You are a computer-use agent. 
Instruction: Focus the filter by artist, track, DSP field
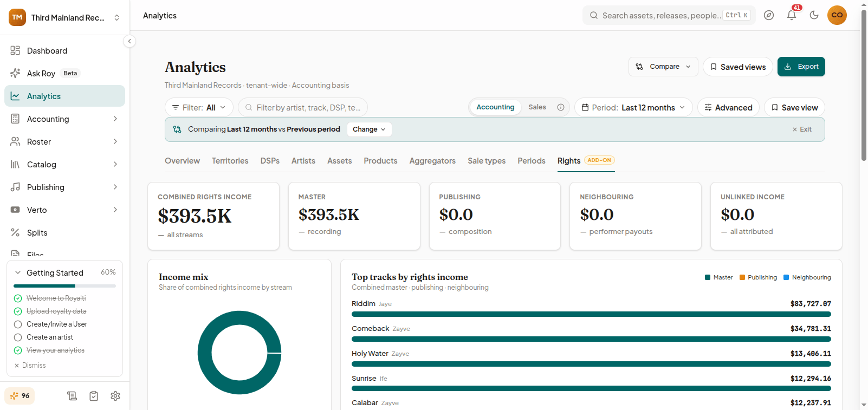[303, 107]
